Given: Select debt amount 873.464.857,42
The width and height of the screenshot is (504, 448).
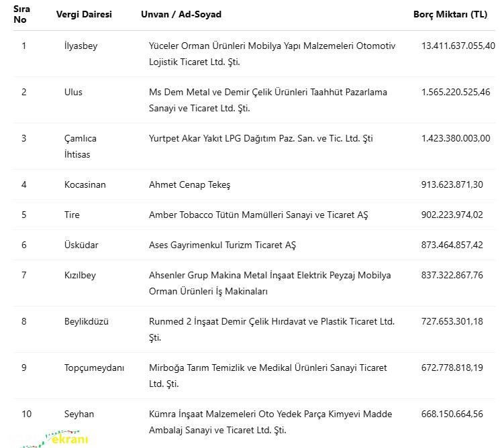Looking at the screenshot, I should coord(452,245).
